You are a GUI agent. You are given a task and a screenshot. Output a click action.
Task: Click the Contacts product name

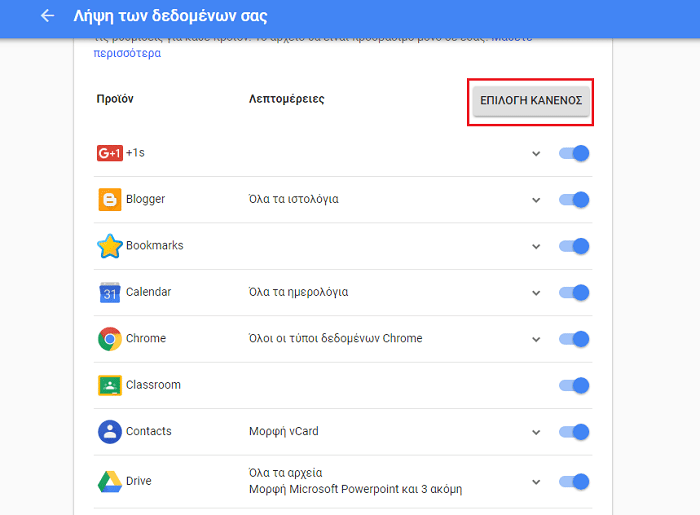pyautogui.click(x=149, y=431)
